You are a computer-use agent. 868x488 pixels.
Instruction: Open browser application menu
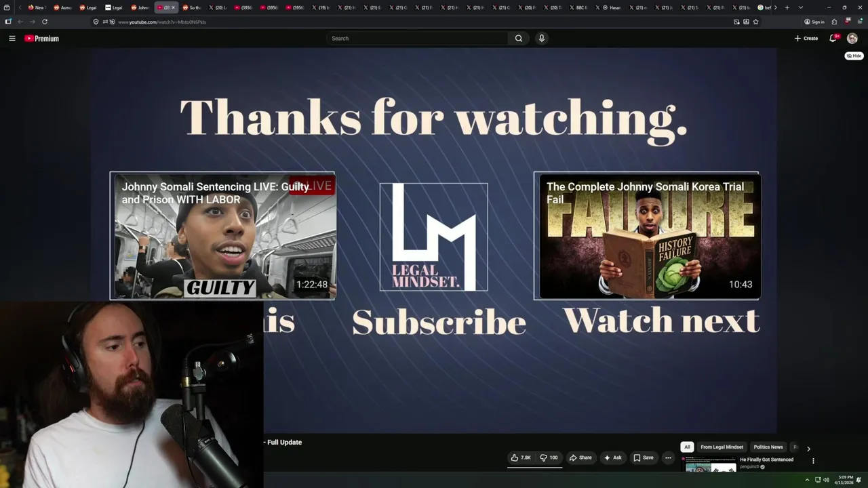(x=860, y=22)
